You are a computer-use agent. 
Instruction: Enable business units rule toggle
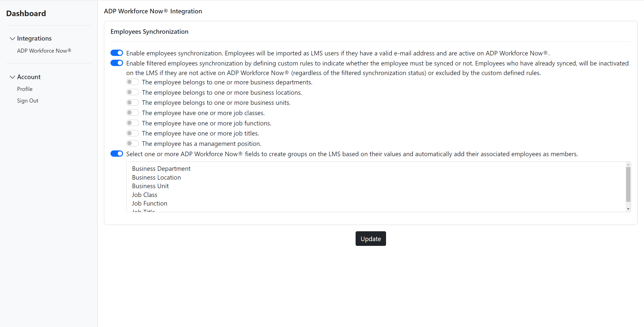click(x=132, y=102)
